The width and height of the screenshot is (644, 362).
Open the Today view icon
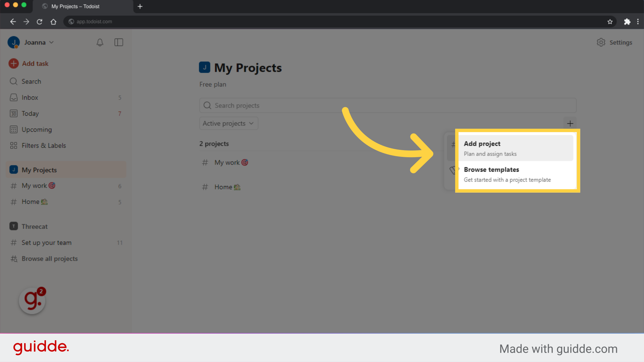[13, 113]
